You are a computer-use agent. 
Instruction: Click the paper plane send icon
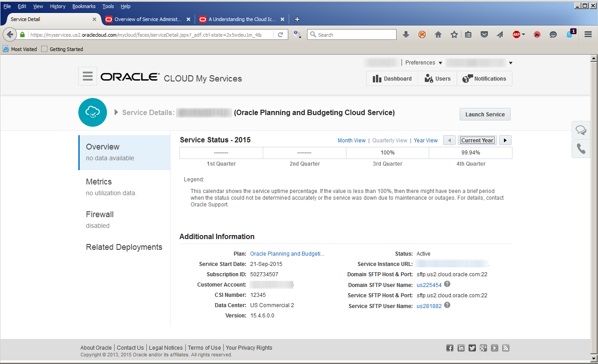tap(500, 34)
